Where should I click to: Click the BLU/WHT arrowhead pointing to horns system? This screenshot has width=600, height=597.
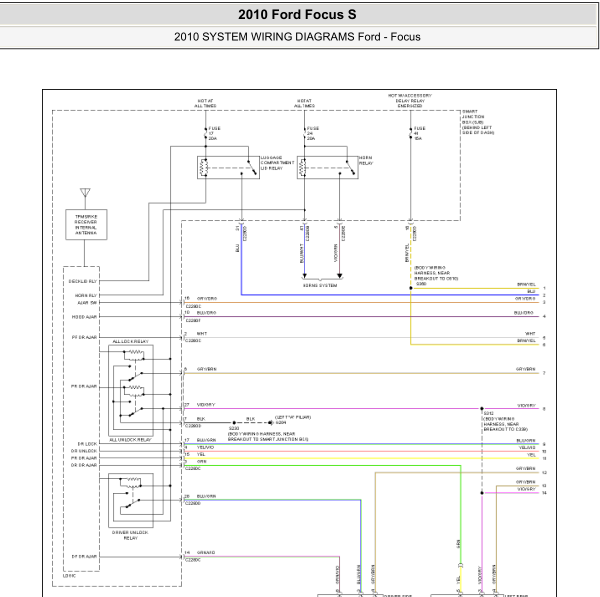(305, 276)
